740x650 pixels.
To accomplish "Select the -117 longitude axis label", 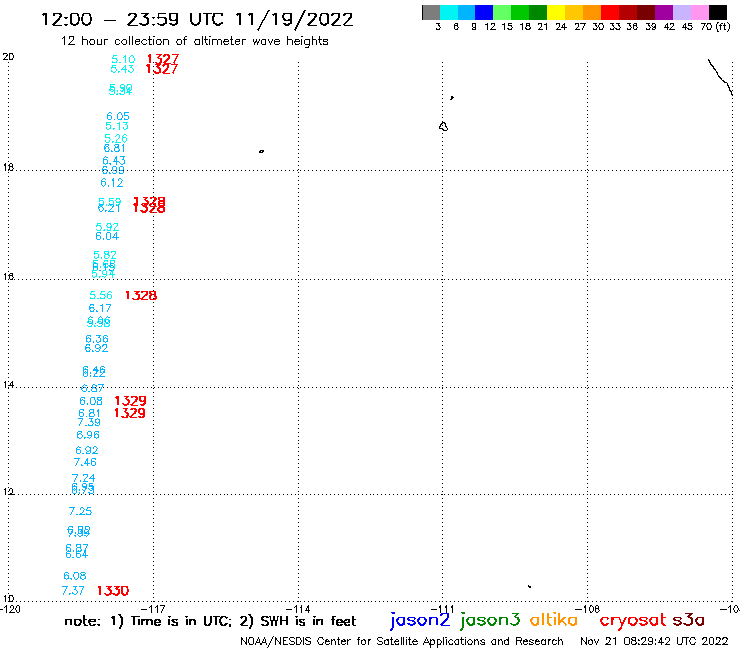I will (153, 609).
